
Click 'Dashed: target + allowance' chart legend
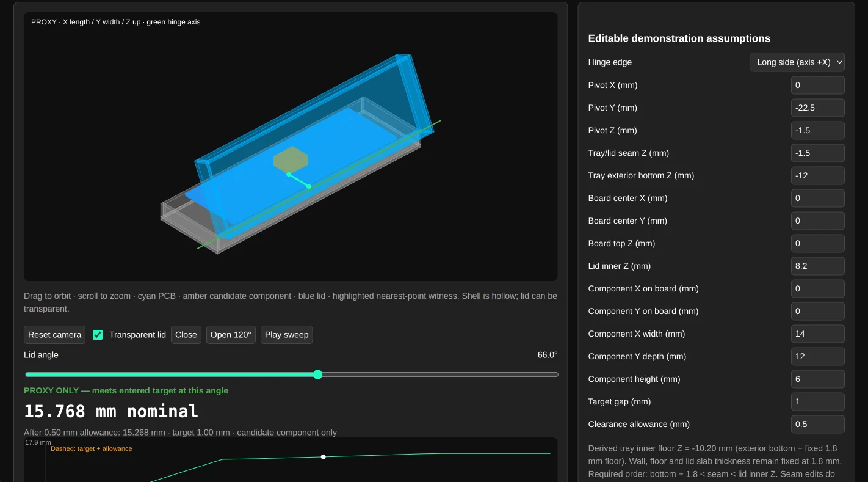92,448
